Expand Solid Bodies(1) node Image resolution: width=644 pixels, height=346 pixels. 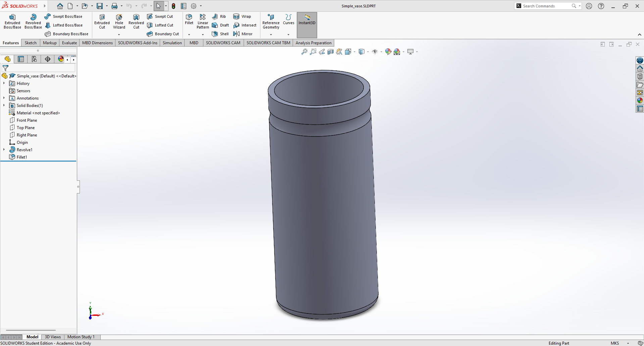(x=4, y=105)
